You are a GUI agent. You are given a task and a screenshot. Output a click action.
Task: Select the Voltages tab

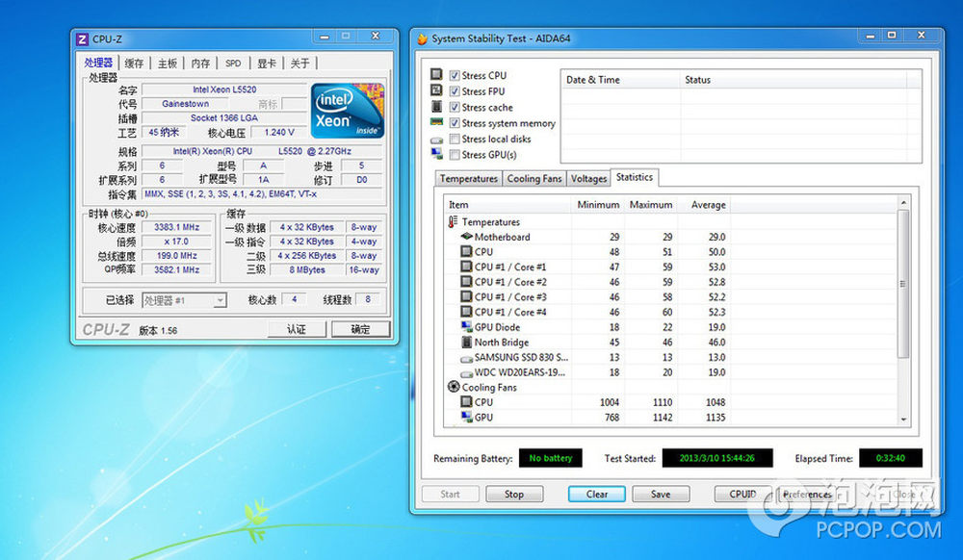(x=588, y=179)
